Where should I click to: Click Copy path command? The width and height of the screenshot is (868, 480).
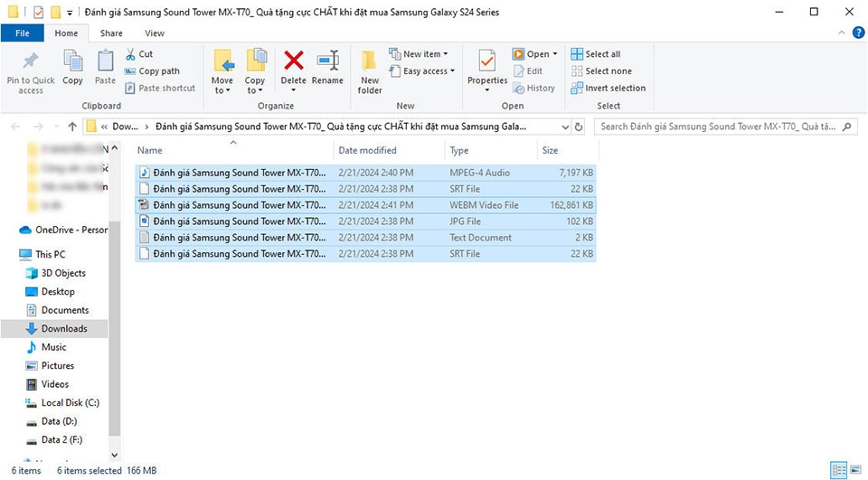(152, 71)
